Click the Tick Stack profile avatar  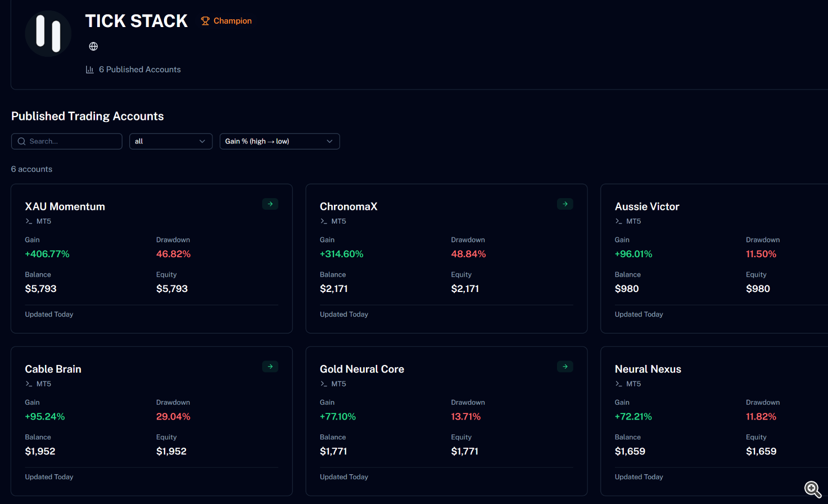point(48,34)
